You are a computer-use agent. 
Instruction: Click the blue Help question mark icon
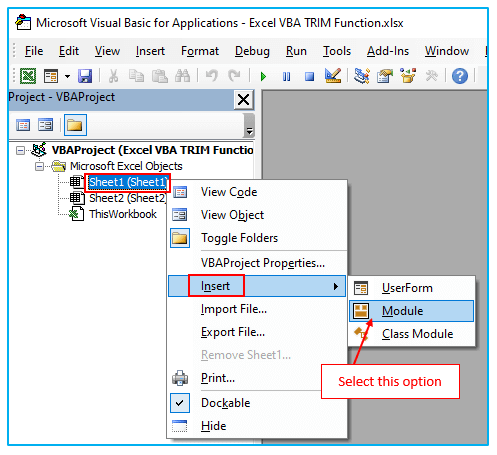(x=460, y=76)
